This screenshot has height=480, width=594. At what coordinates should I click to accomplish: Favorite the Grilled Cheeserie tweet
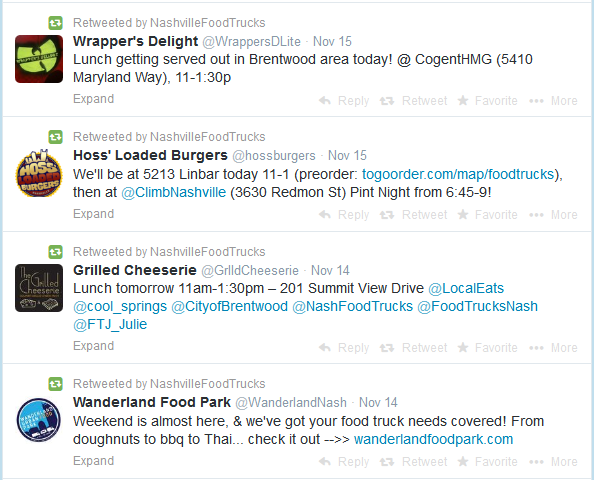point(488,348)
